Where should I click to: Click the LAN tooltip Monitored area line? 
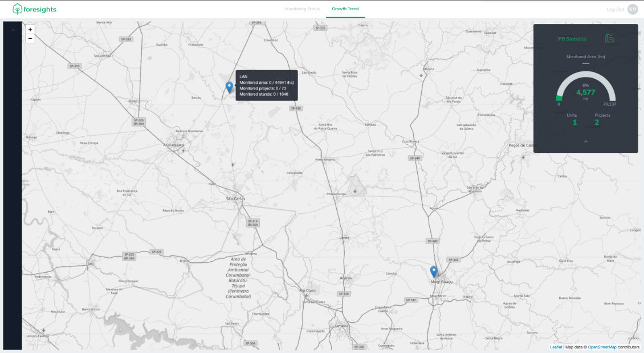click(x=267, y=83)
